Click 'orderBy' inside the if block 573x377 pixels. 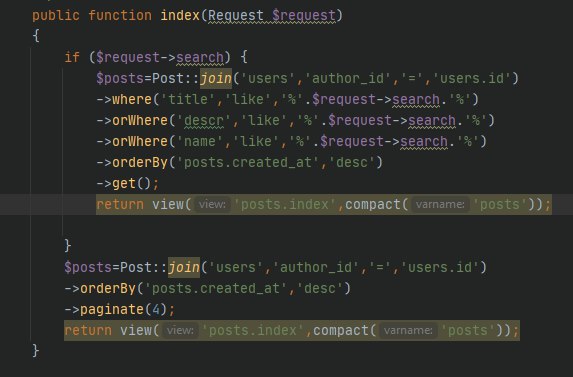click(140, 163)
